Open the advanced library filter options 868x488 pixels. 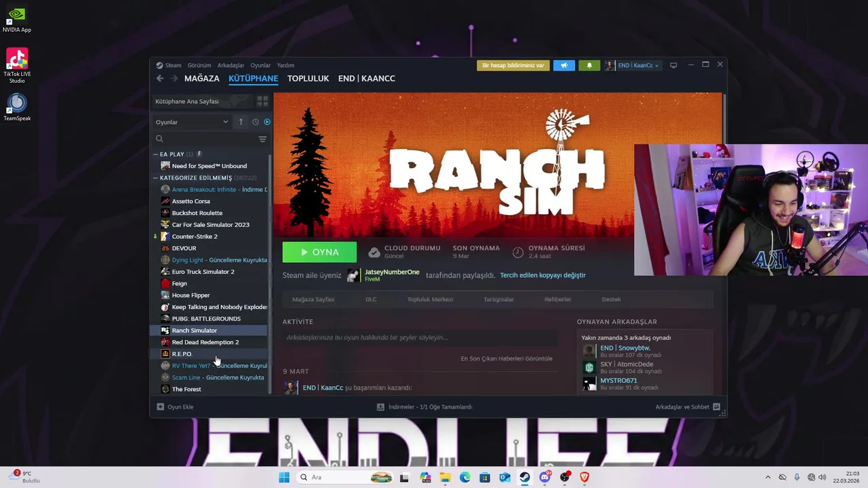coord(262,139)
